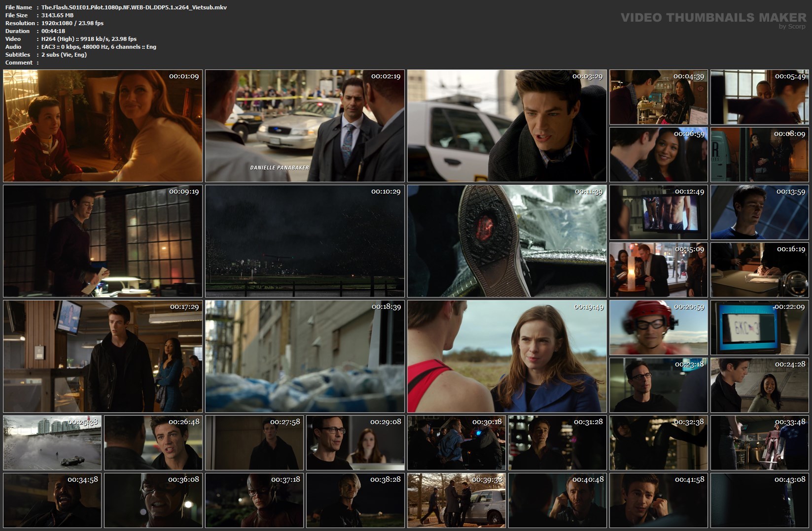The image size is (812, 531).
Task: Select the shoe sole thumbnail at 00:11:39
Action: (507, 241)
